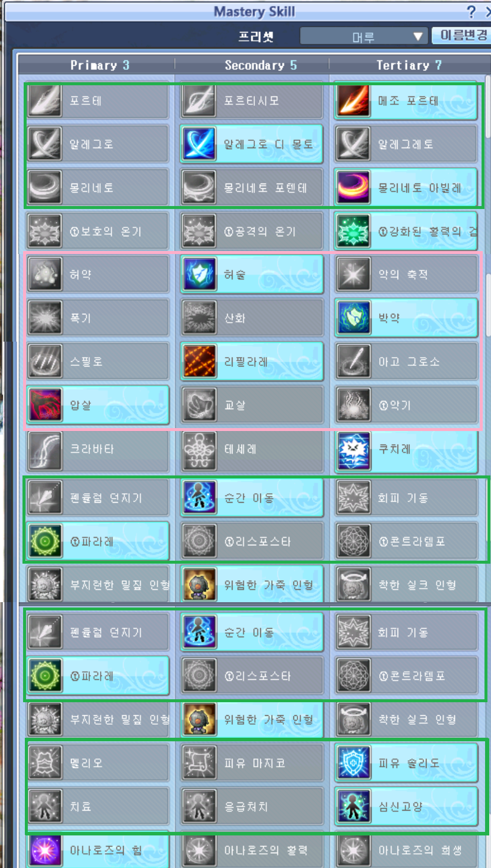This screenshot has height=868, width=491.
Task: Select the 심신고양 green figure skill icon
Action: click(354, 806)
